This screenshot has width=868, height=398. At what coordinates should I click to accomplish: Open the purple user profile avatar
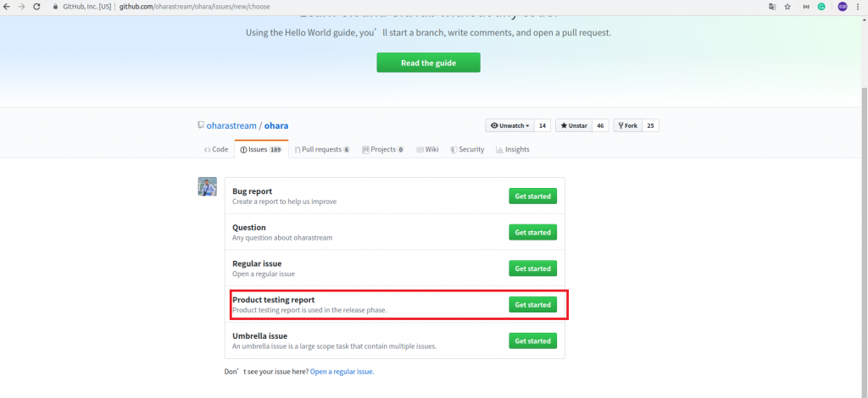(x=842, y=7)
